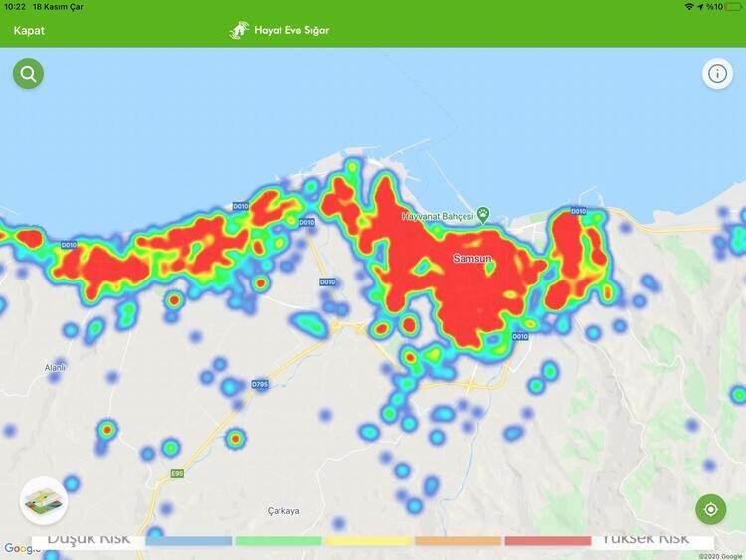Image resolution: width=746 pixels, height=560 pixels.
Task: Select the yellow legend color bar
Action: [x=367, y=541]
